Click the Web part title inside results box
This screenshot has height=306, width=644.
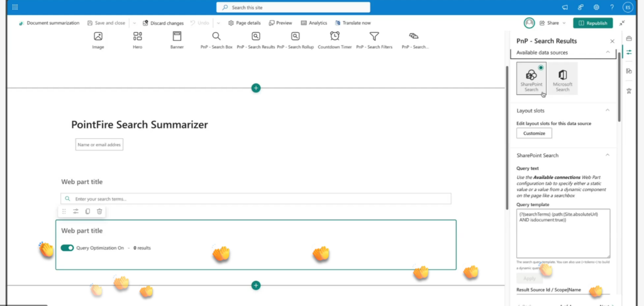(82, 231)
